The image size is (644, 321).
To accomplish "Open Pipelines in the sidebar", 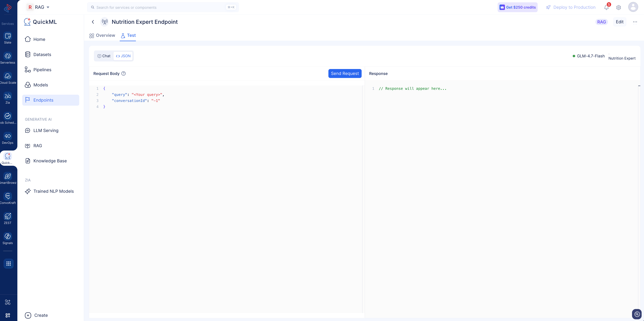I will [51, 70].
